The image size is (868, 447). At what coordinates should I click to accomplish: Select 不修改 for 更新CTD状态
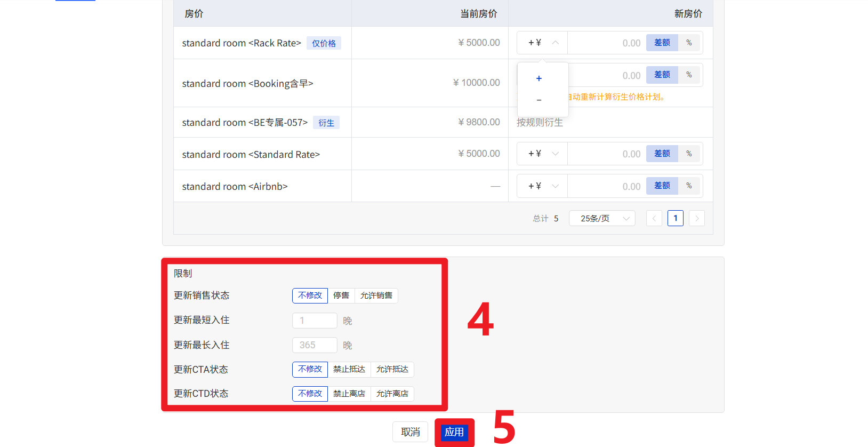pyautogui.click(x=310, y=394)
